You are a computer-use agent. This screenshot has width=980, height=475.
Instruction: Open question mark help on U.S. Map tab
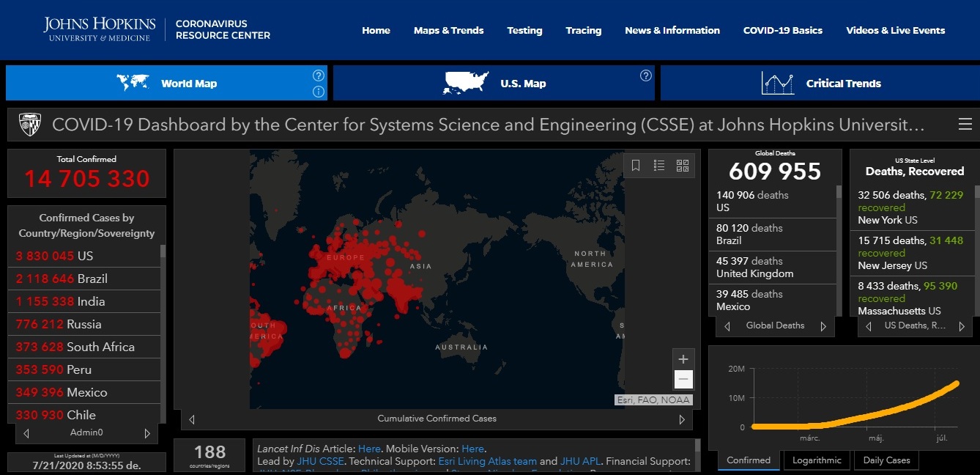point(645,76)
